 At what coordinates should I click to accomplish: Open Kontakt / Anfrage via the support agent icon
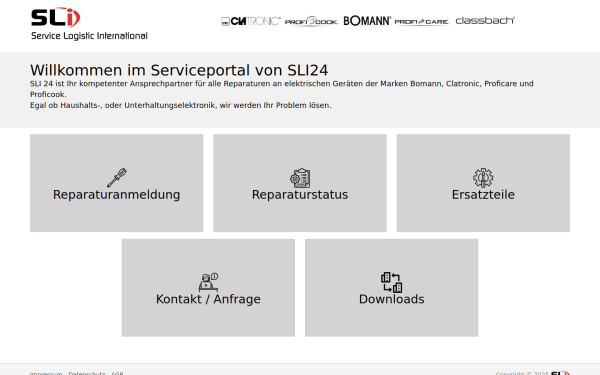[x=208, y=282]
